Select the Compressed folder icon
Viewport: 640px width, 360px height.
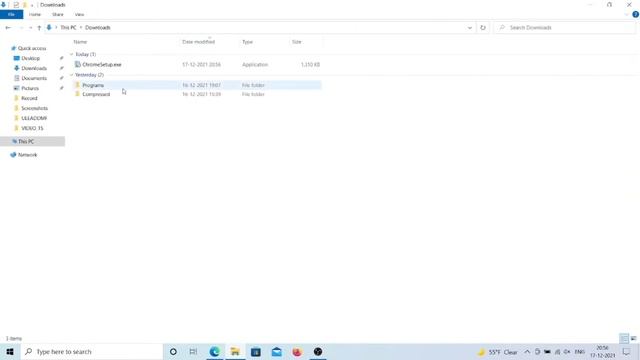(x=78, y=94)
